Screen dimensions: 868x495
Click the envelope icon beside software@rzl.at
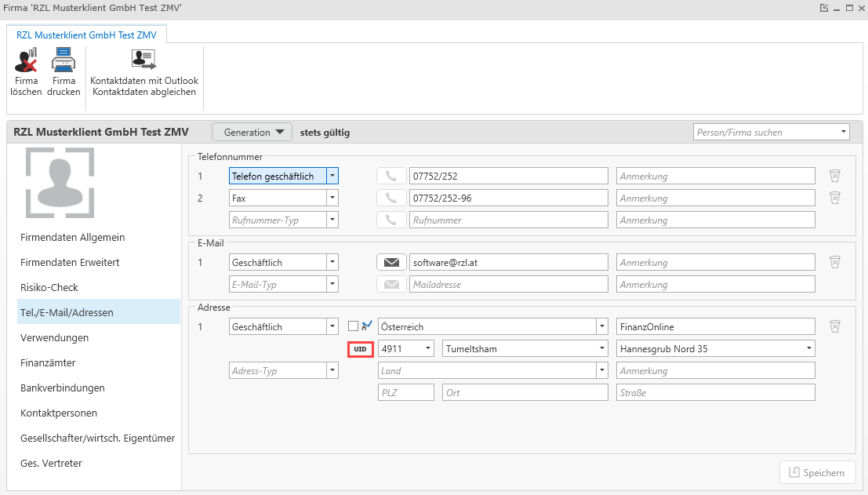point(390,262)
